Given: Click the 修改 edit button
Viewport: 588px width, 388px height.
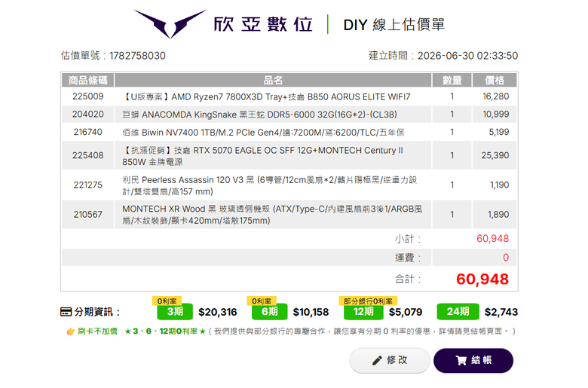Looking at the screenshot, I should tap(390, 361).
